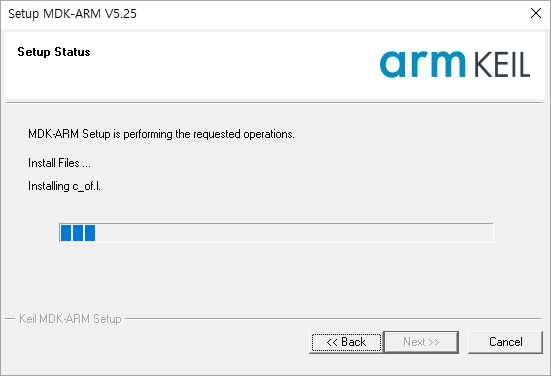Select the Setup Status heading
Image resolution: width=551 pixels, height=376 pixels.
coord(54,52)
